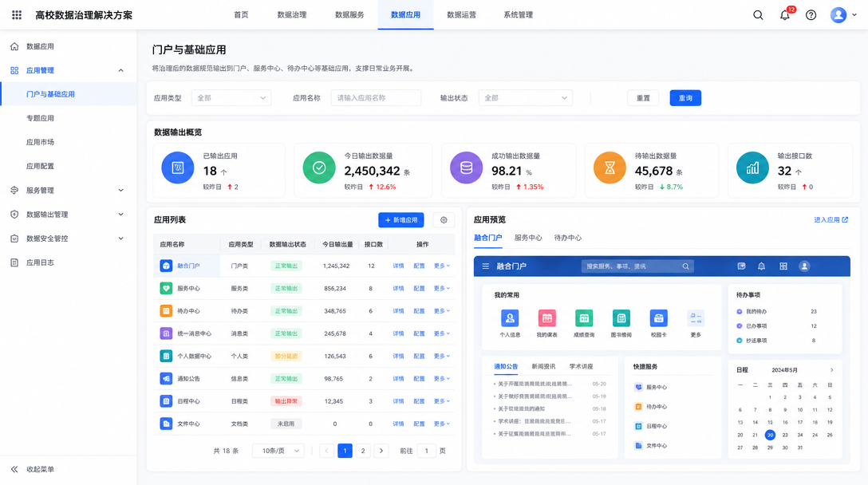Switch to 新闻资讯 tab in preview
The image size is (868, 485).
tap(543, 366)
